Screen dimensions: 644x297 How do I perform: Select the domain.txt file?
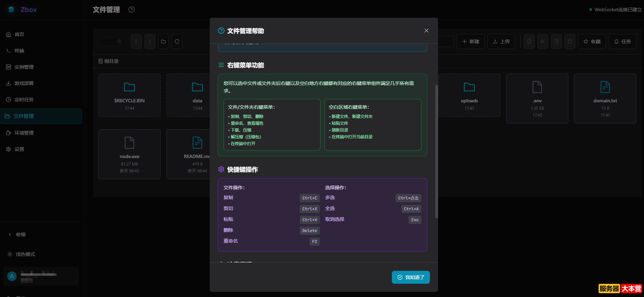[x=605, y=99]
